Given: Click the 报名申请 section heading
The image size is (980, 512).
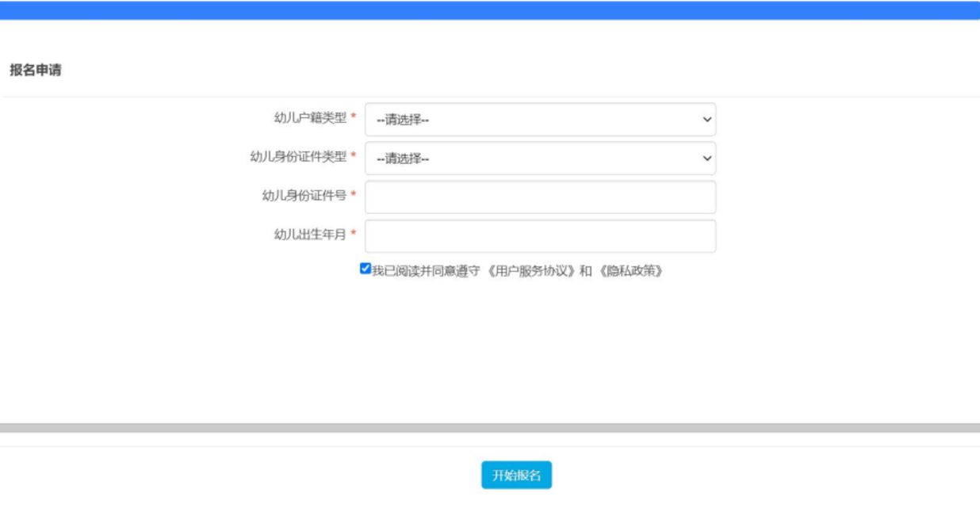Looking at the screenshot, I should coord(36,71).
